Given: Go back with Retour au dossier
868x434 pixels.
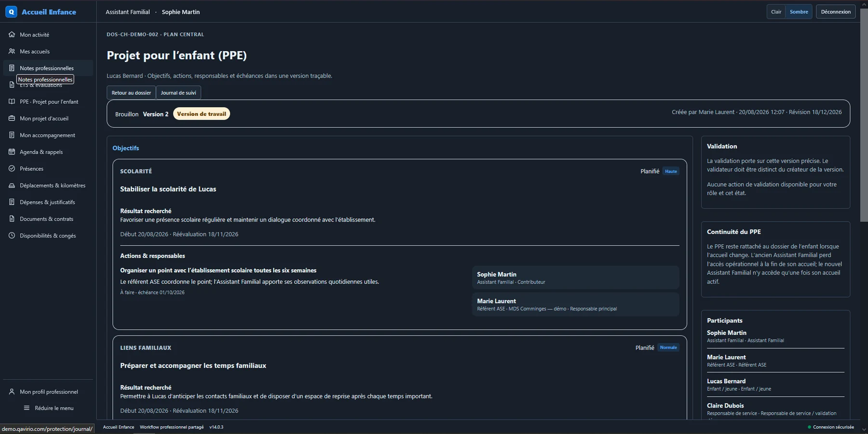Looking at the screenshot, I should coord(131,93).
